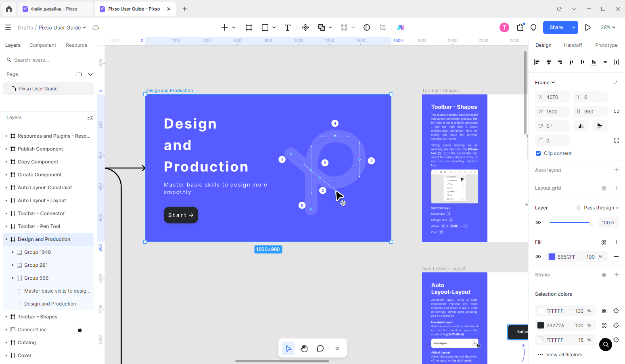Toggle independent corner radius icon

click(617, 140)
